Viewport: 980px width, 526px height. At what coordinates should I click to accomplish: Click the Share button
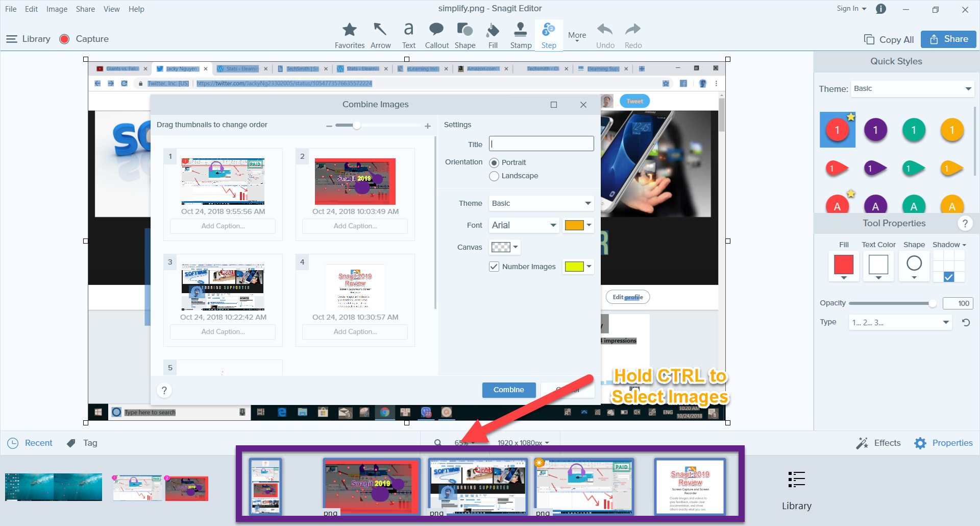click(948, 39)
